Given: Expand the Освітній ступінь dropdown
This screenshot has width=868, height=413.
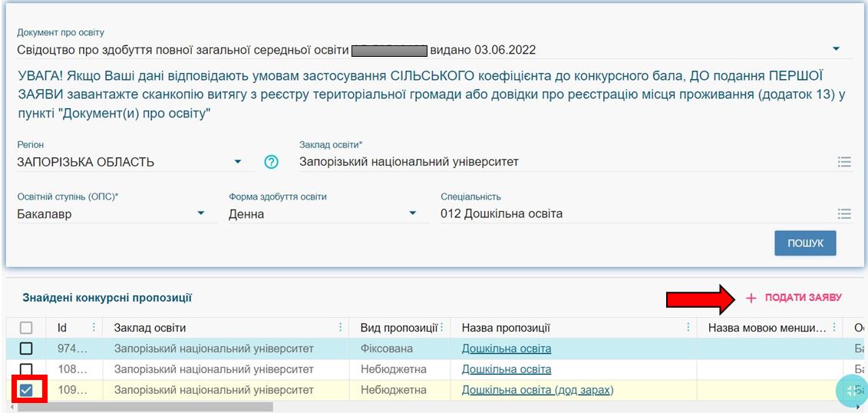Looking at the screenshot, I should 201,213.
